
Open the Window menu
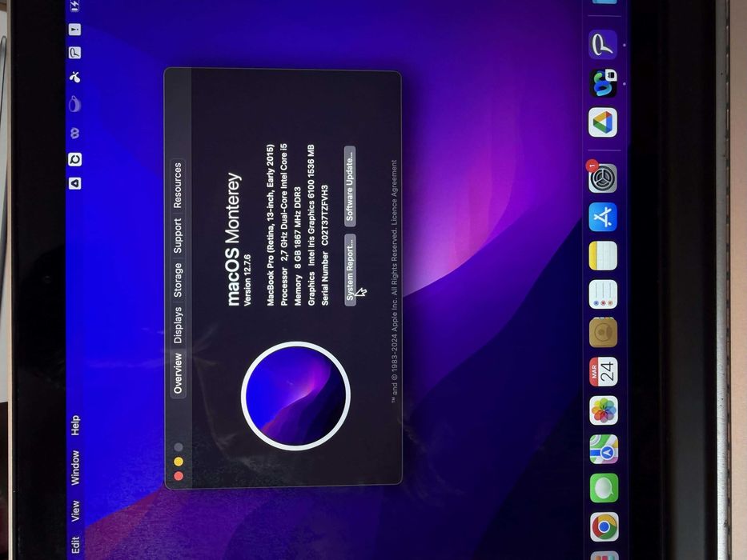75,468
